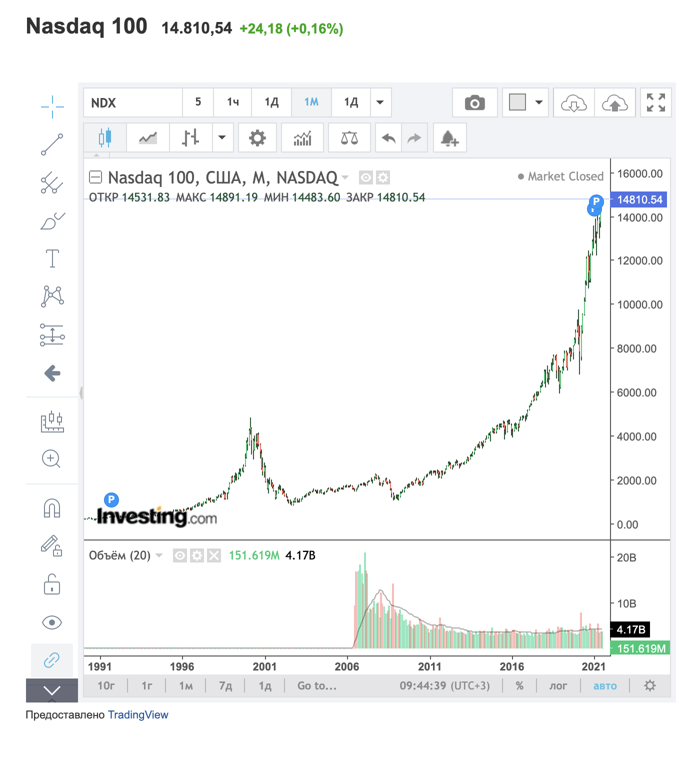Click the load chart cloud-download icon
700x765 pixels.
tap(574, 102)
